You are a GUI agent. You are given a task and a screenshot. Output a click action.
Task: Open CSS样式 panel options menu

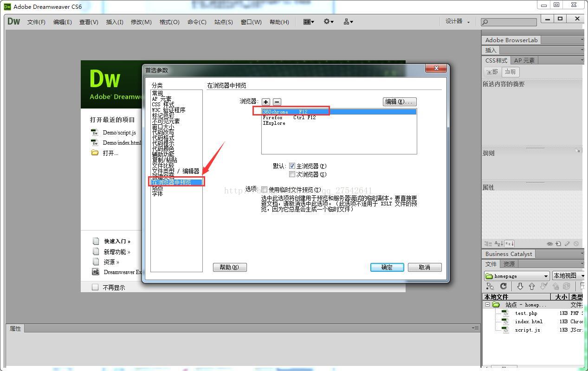582,60
